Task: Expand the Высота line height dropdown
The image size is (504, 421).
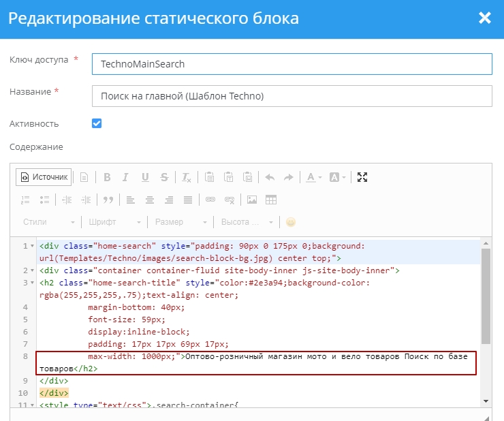Action: pos(247,222)
